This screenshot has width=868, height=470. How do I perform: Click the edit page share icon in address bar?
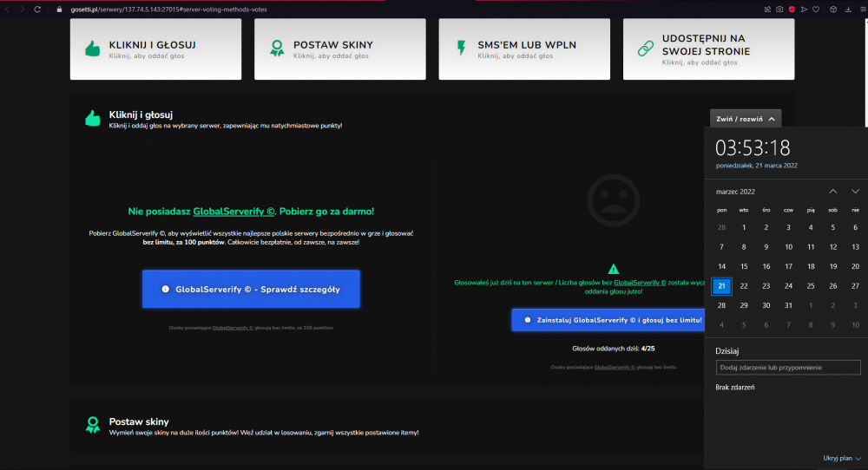tap(767, 10)
